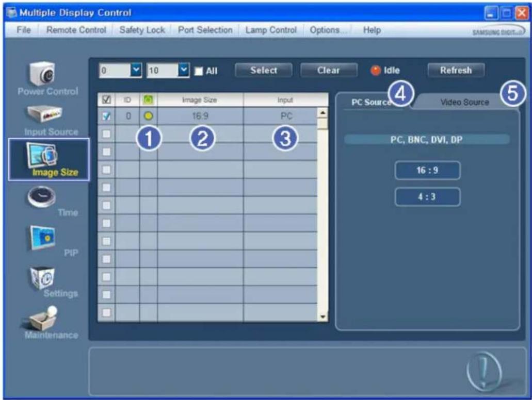Viewport: 532px width, 400px height.
Task: Open the Time clock icon
Action: (41, 196)
